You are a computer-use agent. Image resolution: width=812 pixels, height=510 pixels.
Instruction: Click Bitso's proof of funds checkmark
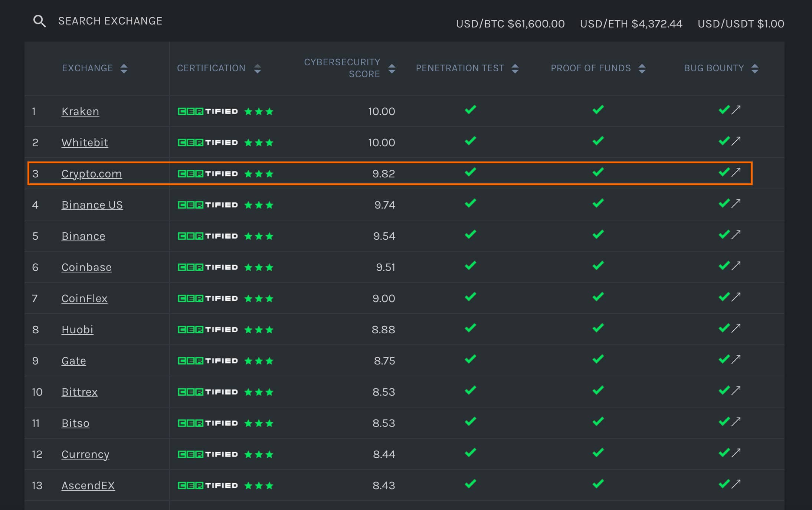598,422
